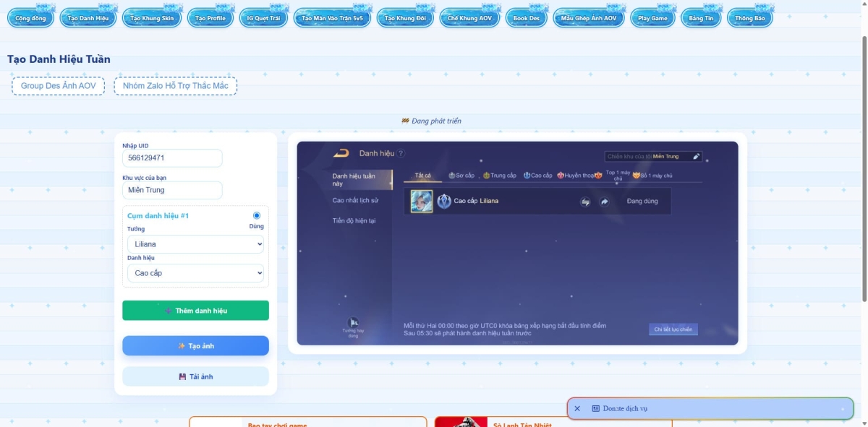
Task: Open Tạo Khung Skin nav button
Action: 152,18
